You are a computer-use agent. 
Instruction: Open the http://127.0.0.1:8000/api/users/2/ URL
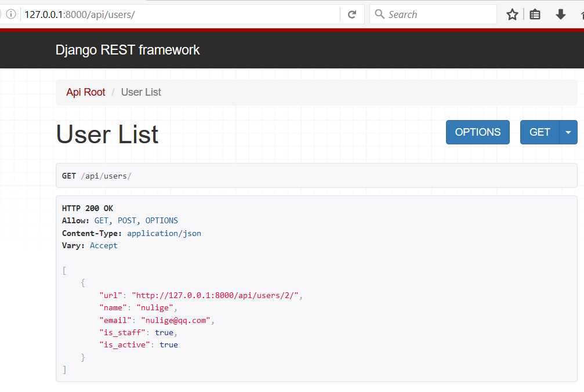pyautogui.click(x=215, y=295)
